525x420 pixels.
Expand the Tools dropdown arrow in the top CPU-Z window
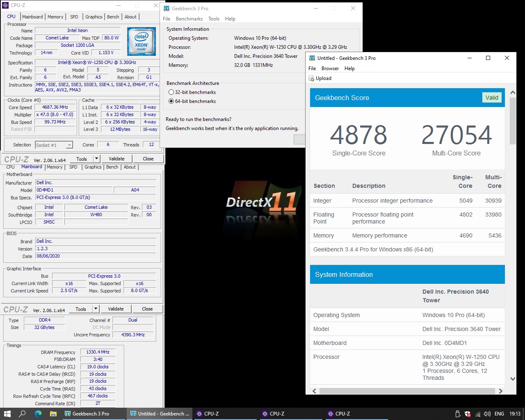point(96,159)
